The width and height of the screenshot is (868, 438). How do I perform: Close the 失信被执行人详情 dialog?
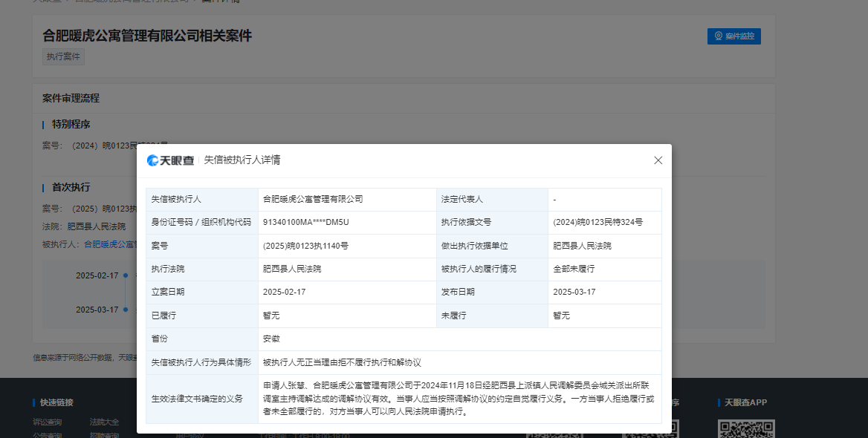(658, 160)
